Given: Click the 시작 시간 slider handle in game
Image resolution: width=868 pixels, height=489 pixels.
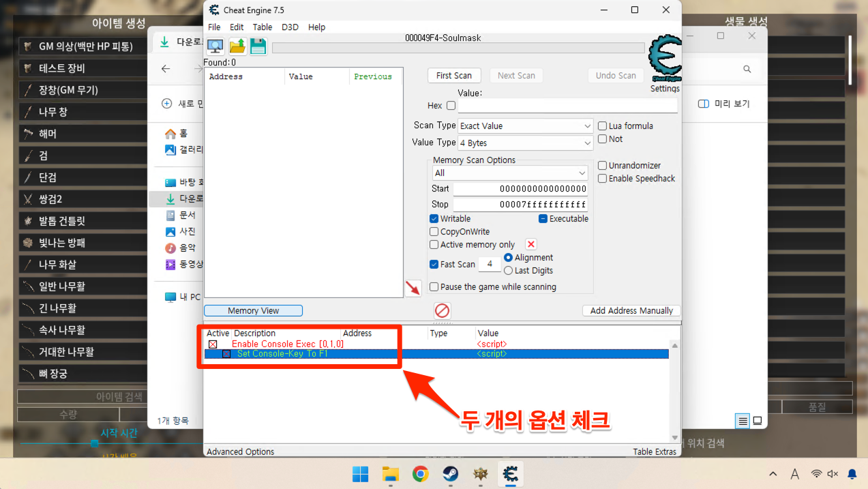Looking at the screenshot, I should tap(95, 443).
